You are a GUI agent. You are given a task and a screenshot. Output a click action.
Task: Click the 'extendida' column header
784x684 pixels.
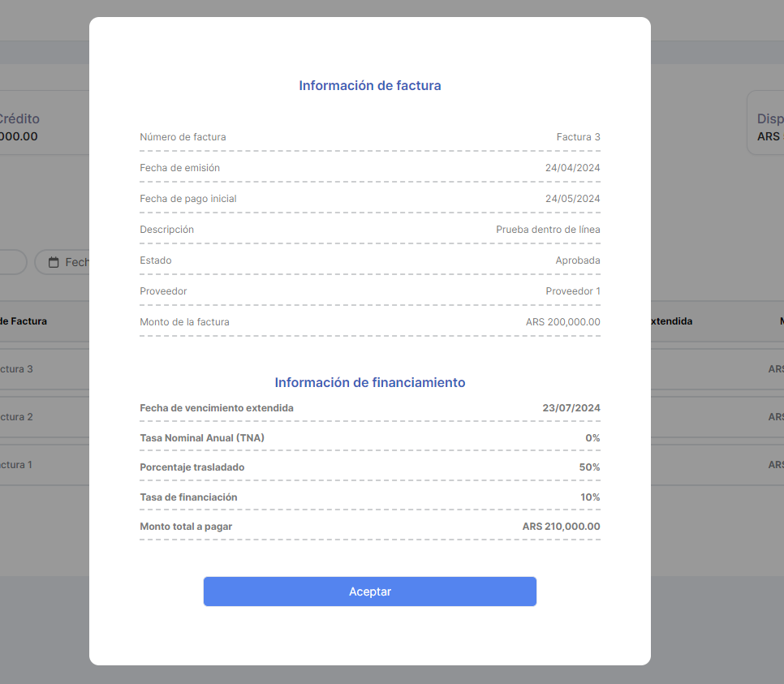tap(670, 321)
